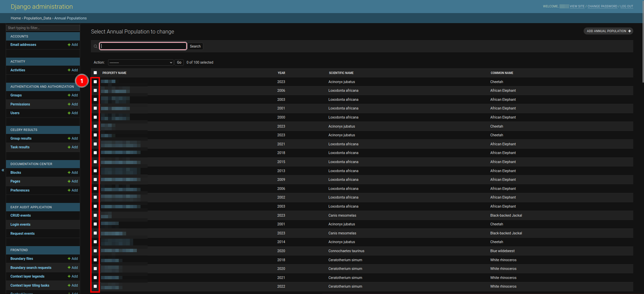The height and width of the screenshot is (294, 644).
Task: Click the Canis mesomelas cell in first jackal row
Action: 342,216
